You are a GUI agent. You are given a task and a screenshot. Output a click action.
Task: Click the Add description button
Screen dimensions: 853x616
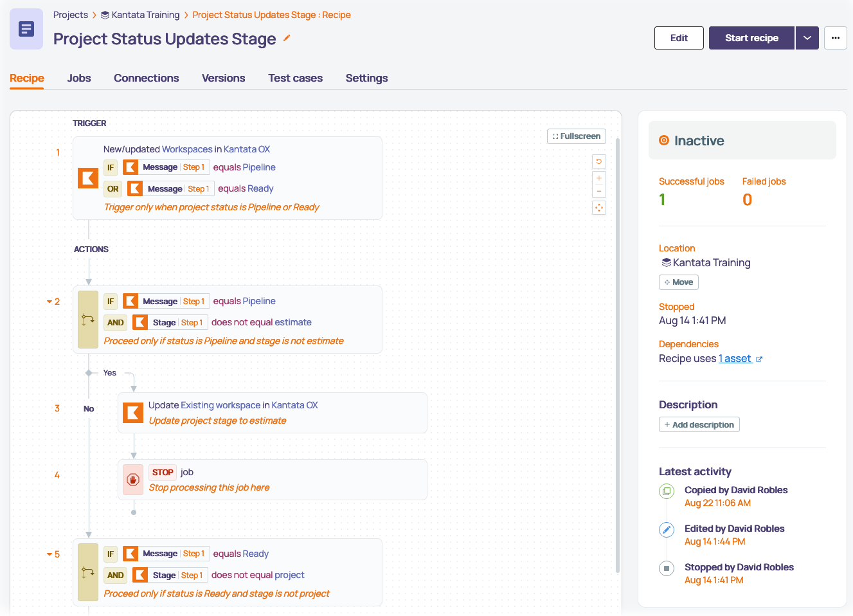coord(699,424)
